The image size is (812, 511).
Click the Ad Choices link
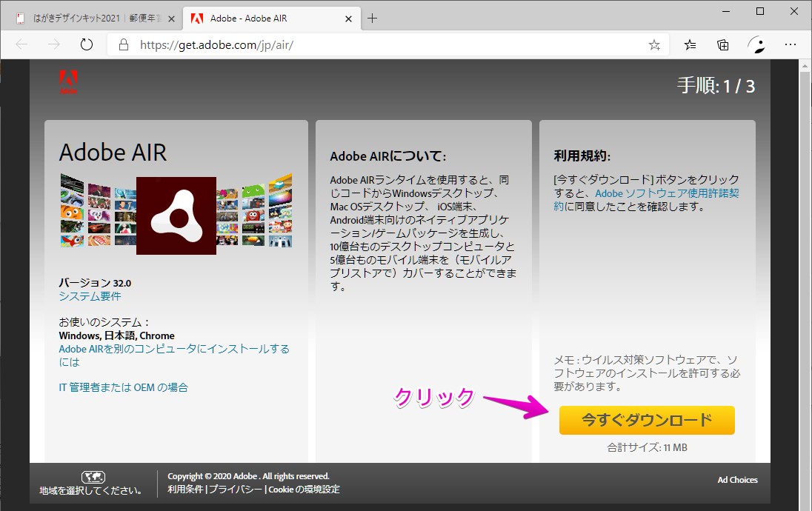(737, 480)
